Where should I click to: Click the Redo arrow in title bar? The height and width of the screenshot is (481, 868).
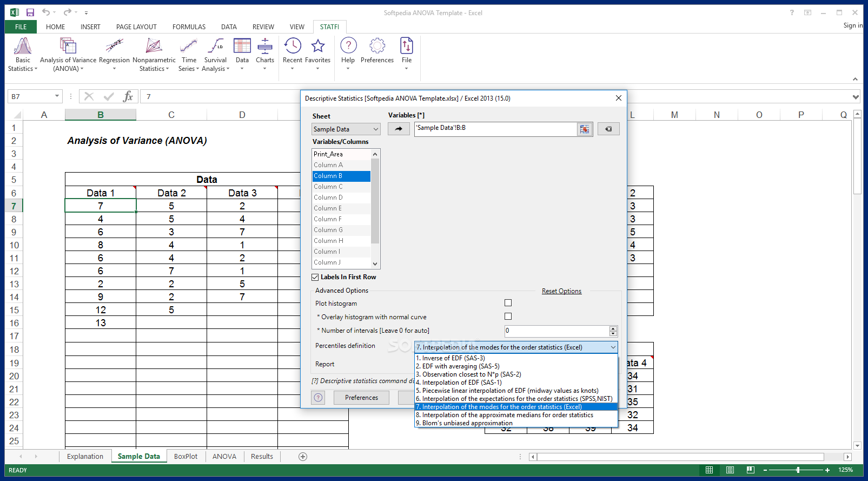point(67,12)
